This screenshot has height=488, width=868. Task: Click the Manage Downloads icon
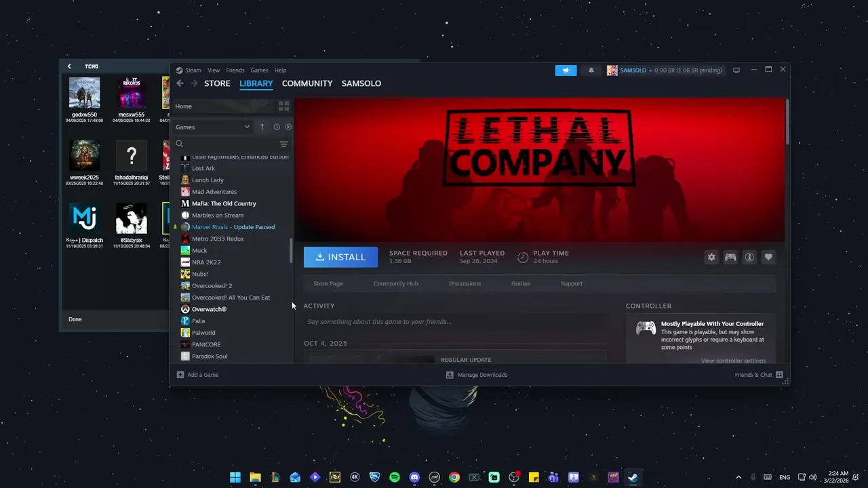(x=450, y=375)
